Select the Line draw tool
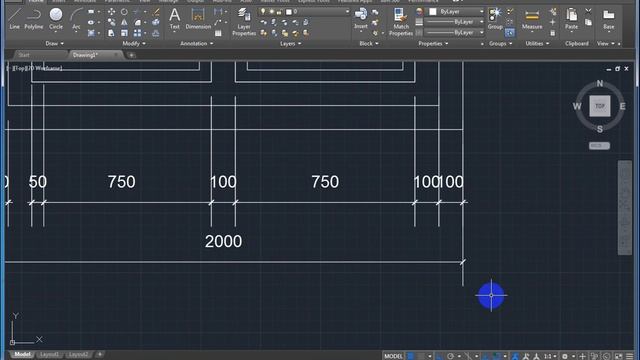Viewport: 640px width, 360px height. click(x=14, y=18)
